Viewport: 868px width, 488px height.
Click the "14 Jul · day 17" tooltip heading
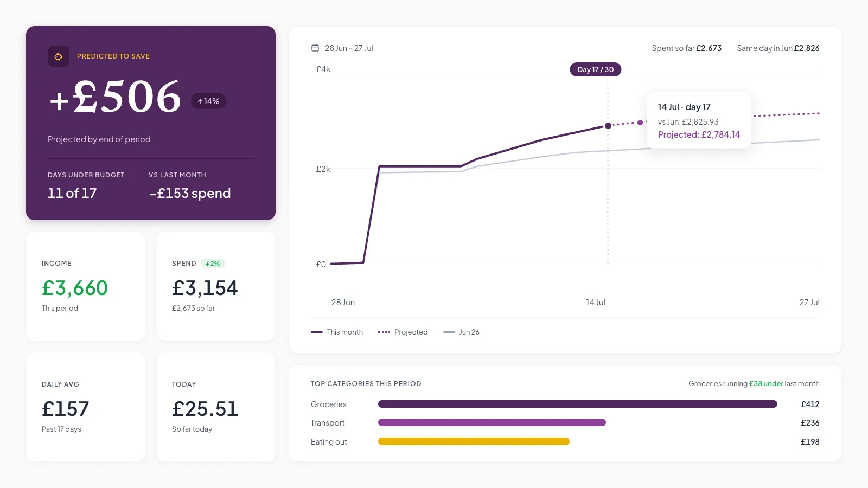coord(684,107)
